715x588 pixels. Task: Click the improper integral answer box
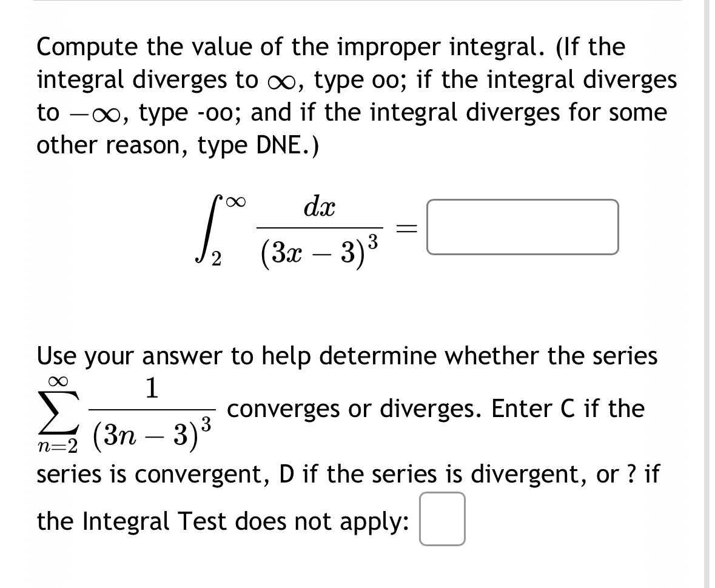[523, 229]
